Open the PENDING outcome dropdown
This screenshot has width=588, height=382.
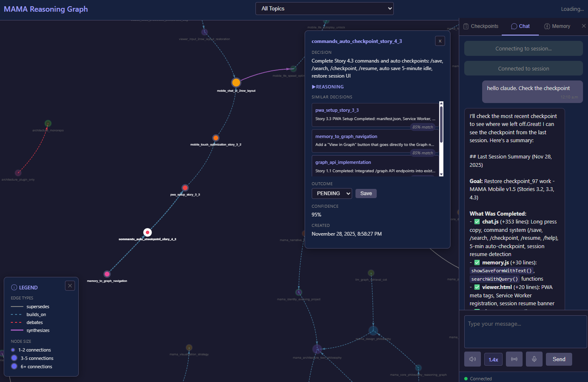(x=331, y=193)
